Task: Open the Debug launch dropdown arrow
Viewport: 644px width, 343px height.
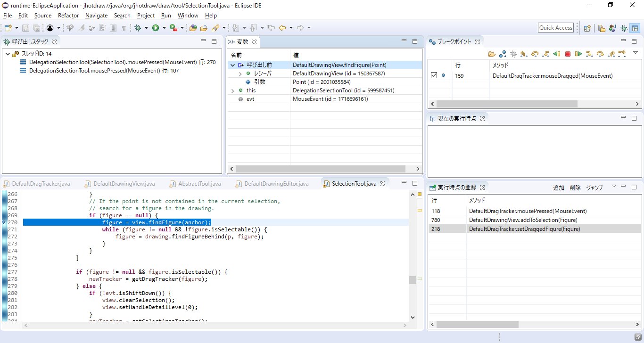Action: 146,28
